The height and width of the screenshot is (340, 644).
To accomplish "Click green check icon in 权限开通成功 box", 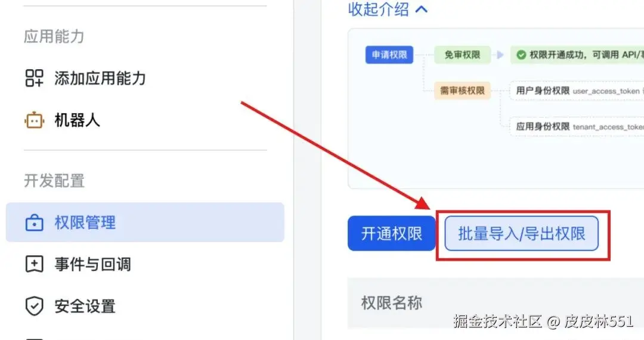I will [521, 55].
